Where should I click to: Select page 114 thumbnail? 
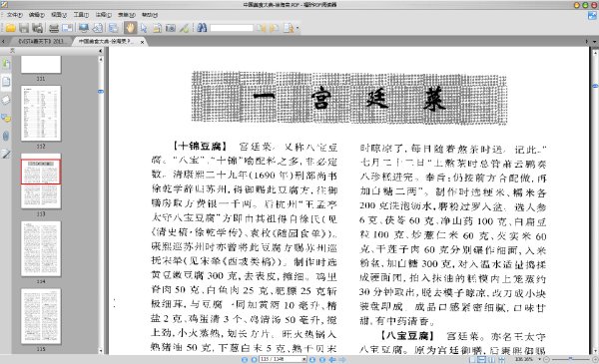(41, 248)
